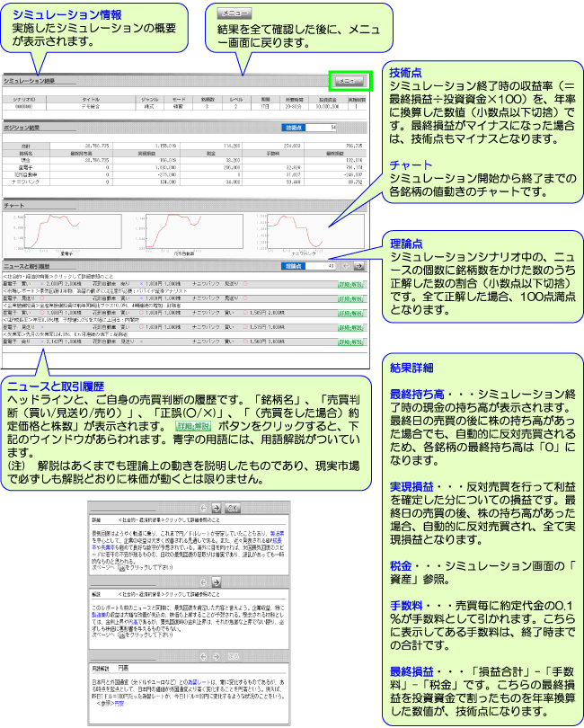This screenshot has height=728, width=584.
Task: Open 詳細・解説 for the GDP成長率 news row
Action: pos(350,328)
